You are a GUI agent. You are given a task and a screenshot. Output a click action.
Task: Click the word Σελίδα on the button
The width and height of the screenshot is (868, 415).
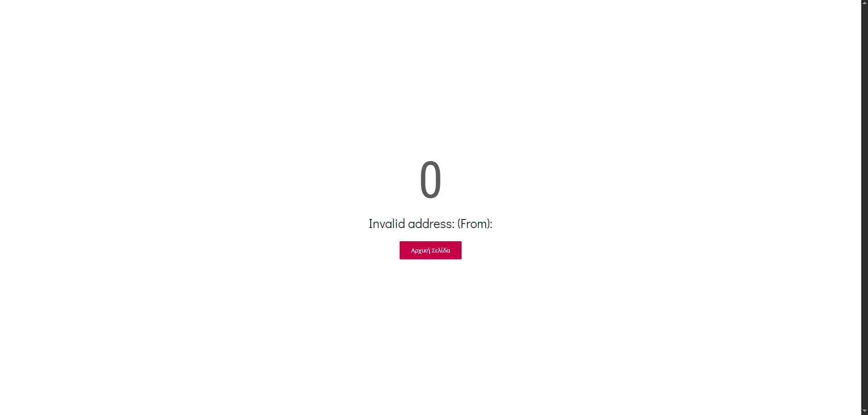pyautogui.click(x=441, y=250)
